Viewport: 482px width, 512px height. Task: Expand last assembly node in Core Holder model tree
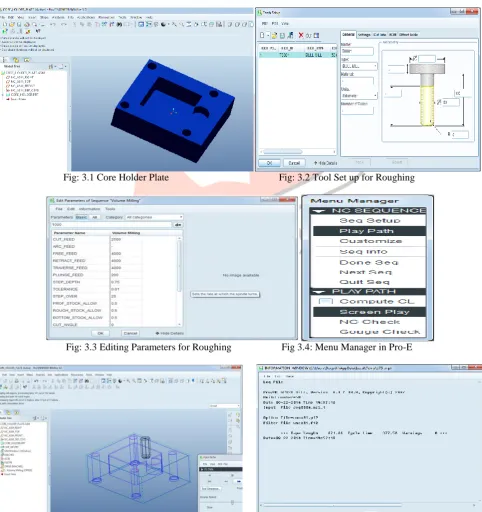point(3,95)
